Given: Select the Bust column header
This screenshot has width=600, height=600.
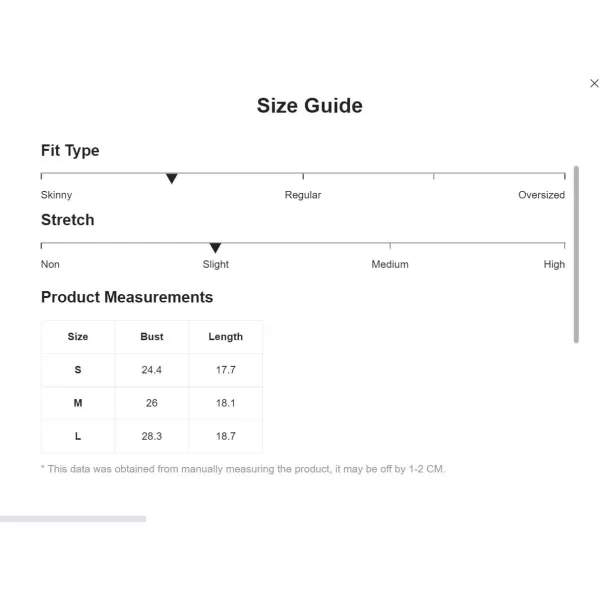Looking at the screenshot, I should coord(152,337).
